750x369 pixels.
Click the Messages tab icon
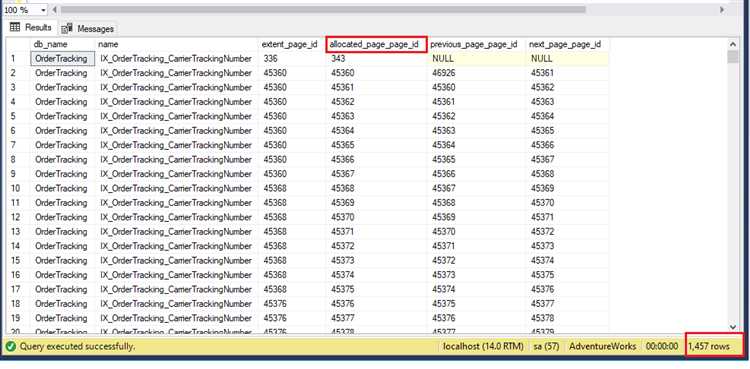(67, 29)
